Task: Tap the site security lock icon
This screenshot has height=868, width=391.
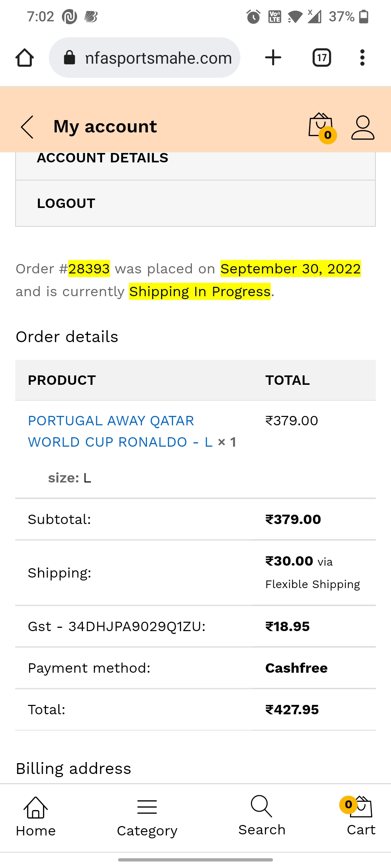Action: 69,58
